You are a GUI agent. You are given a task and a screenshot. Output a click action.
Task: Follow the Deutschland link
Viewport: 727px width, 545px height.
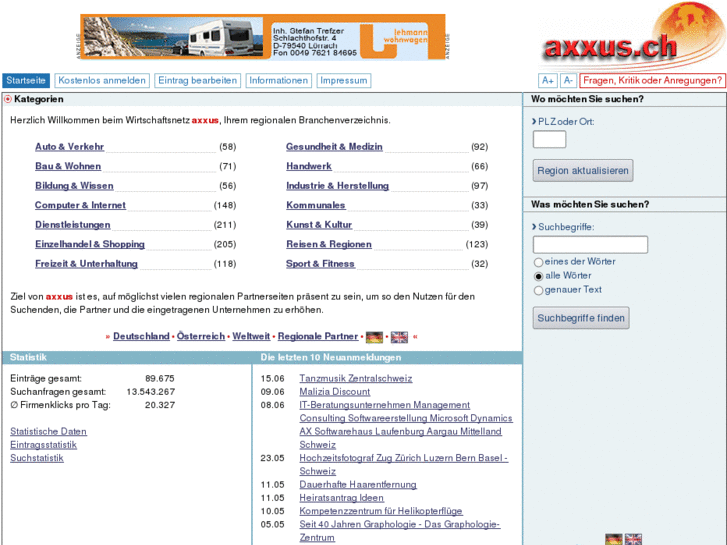141,336
